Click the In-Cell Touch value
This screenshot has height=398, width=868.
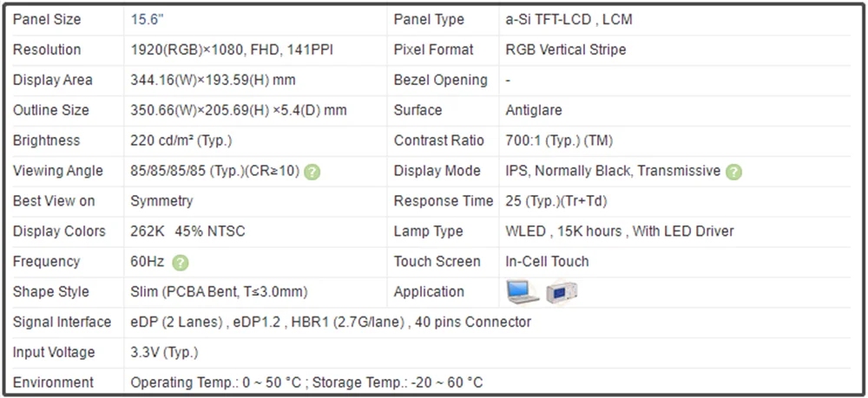click(x=547, y=262)
